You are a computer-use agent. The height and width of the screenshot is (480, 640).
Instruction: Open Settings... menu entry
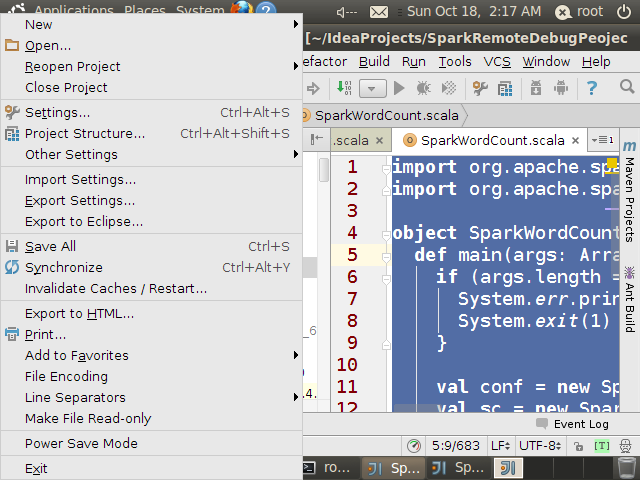pos(151,112)
